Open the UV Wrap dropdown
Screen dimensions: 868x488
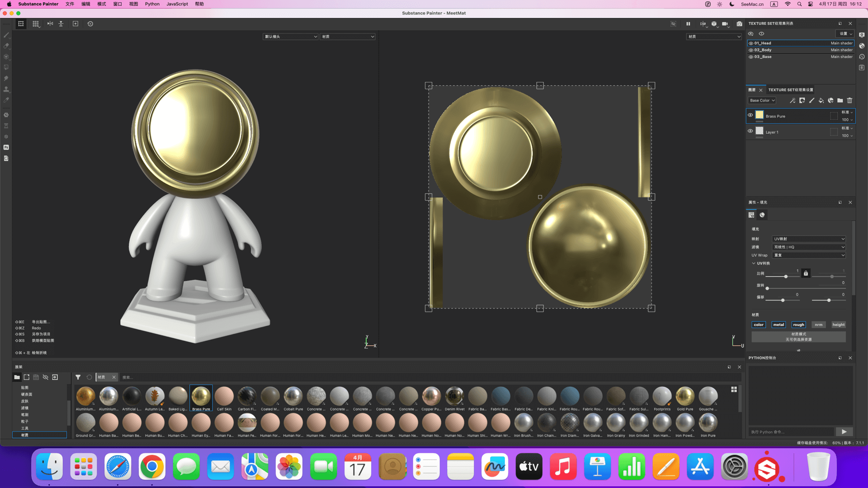809,255
